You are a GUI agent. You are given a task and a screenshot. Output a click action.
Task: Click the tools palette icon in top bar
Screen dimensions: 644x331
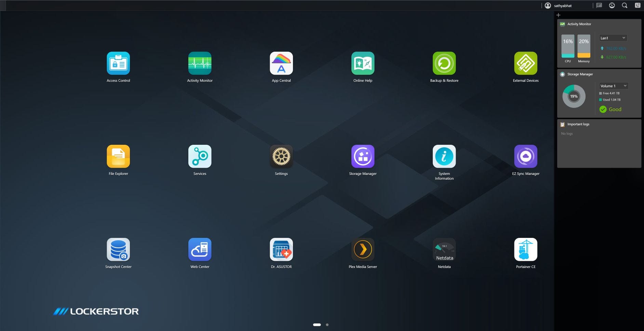tap(612, 5)
